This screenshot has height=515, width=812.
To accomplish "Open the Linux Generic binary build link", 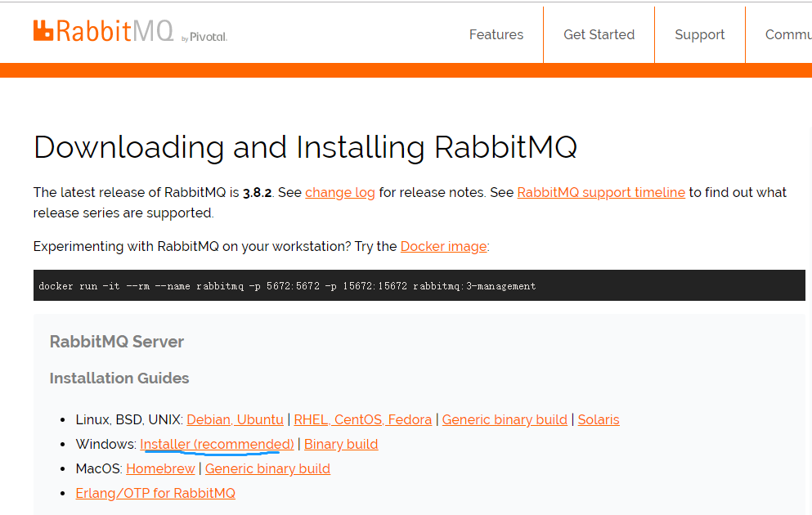I will (x=505, y=419).
